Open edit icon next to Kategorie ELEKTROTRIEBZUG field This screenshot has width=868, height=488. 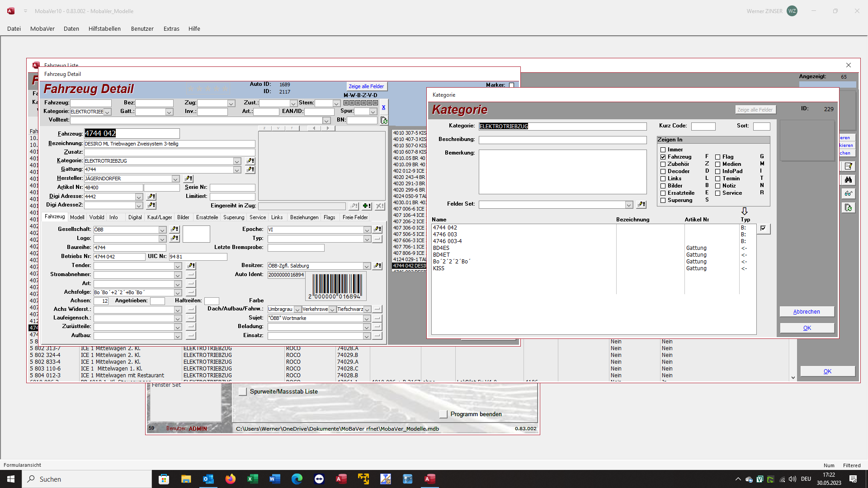tap(250, 161)
